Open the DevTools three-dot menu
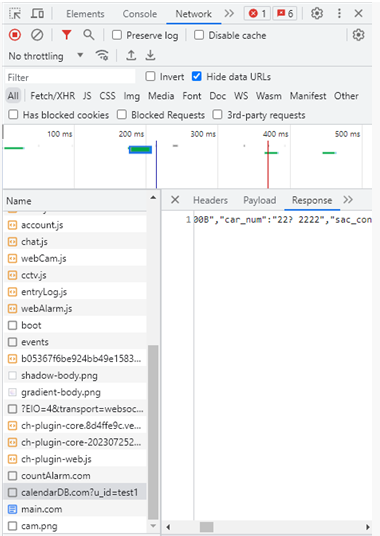Viewport: 380px width, 536px height. pos(339,14)
